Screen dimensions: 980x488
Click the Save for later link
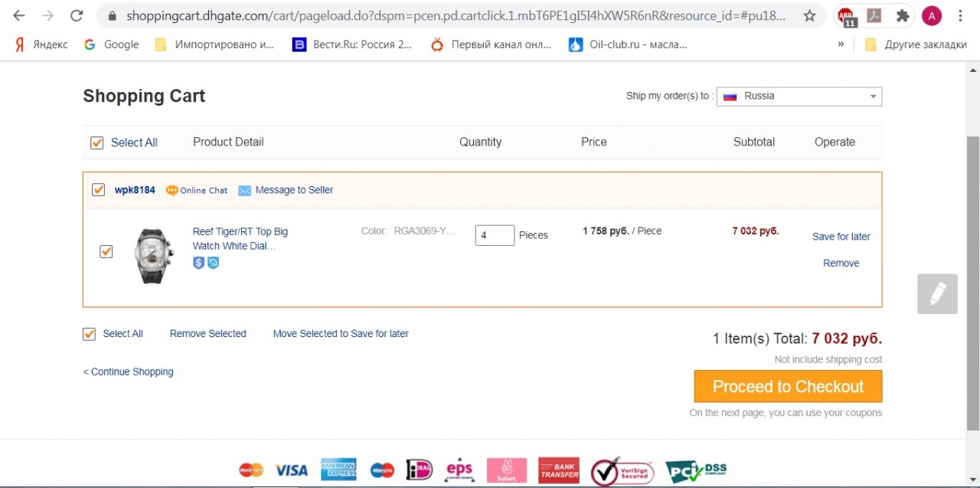pos(841,237)
